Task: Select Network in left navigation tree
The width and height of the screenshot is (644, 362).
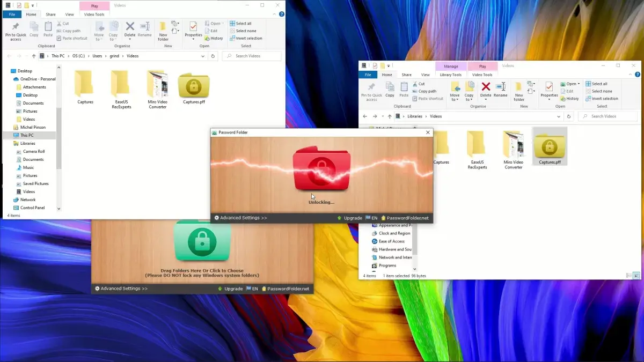Action: coord(24,200)
